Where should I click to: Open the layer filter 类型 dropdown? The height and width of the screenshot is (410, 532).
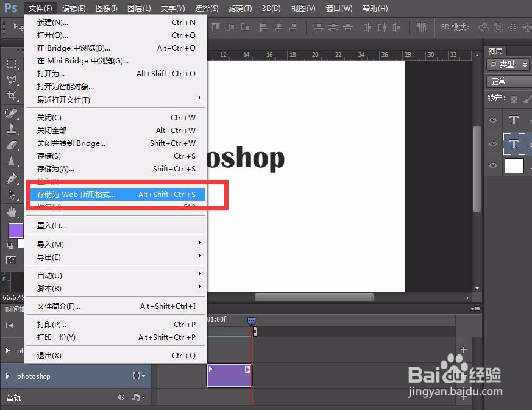click(508, 64)
